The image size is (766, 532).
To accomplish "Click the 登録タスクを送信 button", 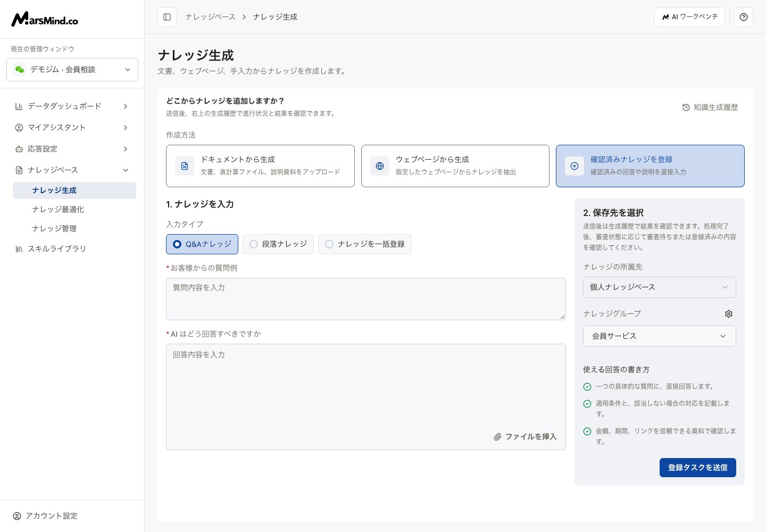I will (698, 468).
